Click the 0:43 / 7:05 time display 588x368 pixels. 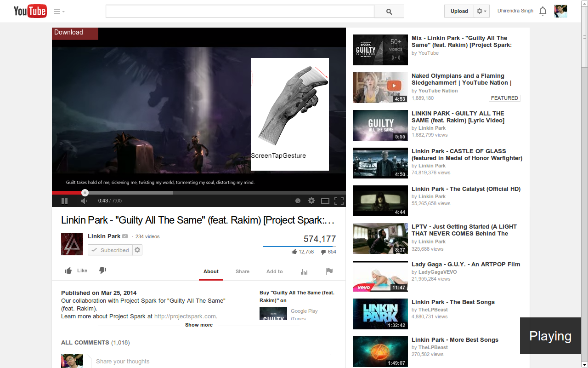(110, 201)
